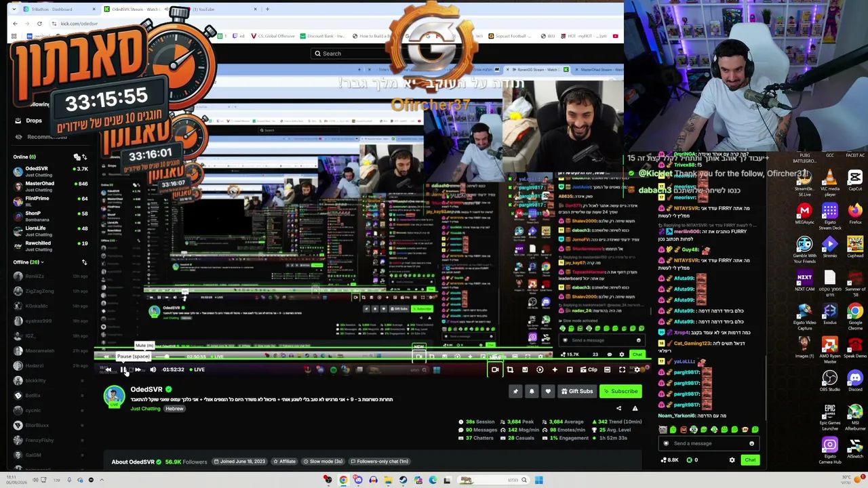Reload the kick.com page
868x488 pixels.
point(39,24)
